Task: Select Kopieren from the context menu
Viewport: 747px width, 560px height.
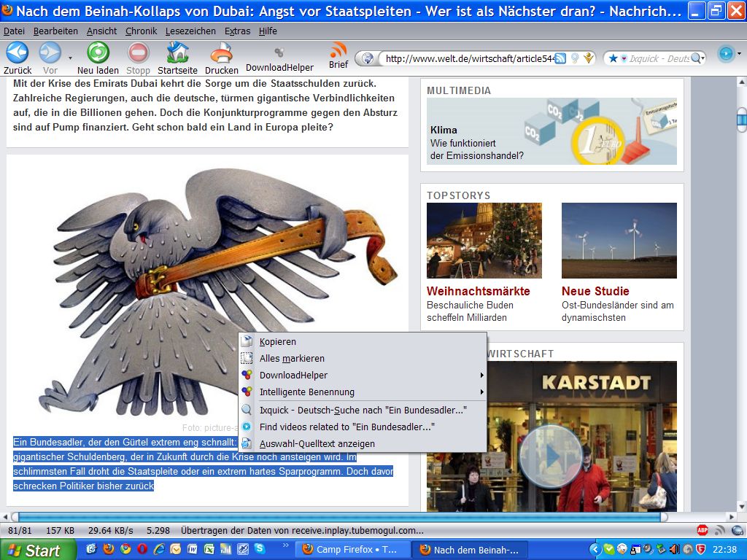Action: point(278,341)
